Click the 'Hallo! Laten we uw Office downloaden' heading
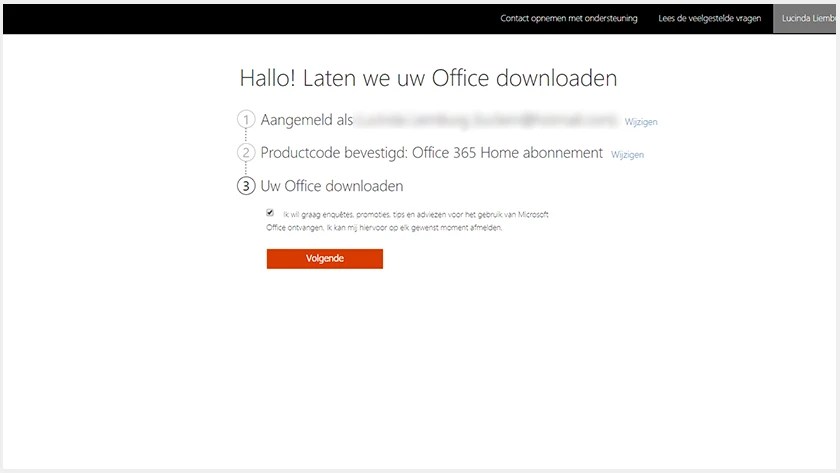This screenshot has height=473, width=840. (428, 78)
